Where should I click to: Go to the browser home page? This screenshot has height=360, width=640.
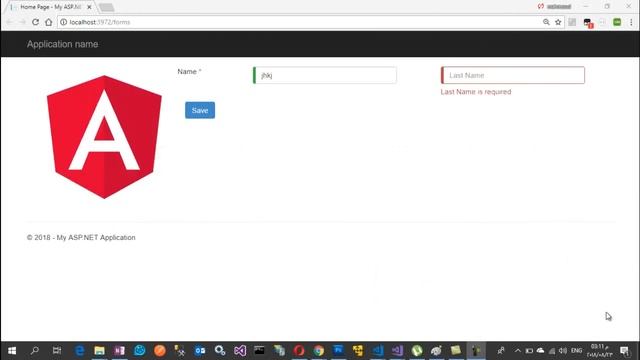(x=49, y=22)
